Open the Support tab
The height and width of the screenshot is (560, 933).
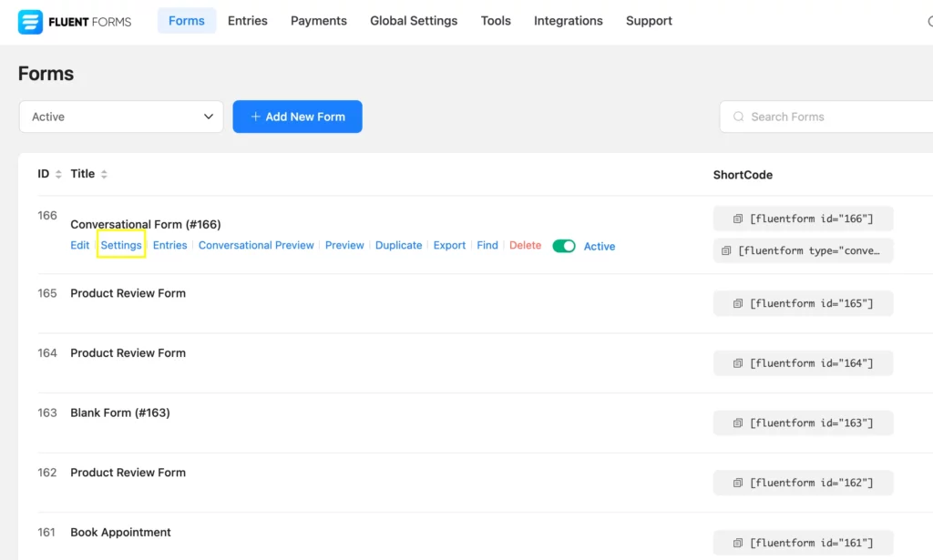pos(649,21)
